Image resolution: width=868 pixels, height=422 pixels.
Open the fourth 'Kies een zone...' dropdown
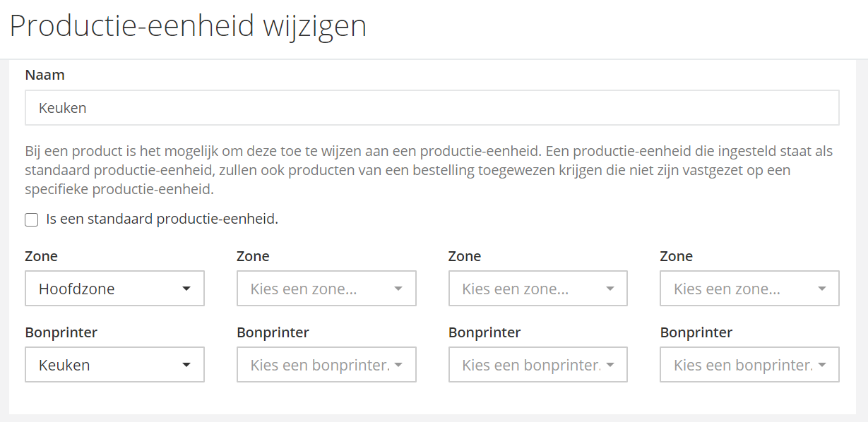749,289
